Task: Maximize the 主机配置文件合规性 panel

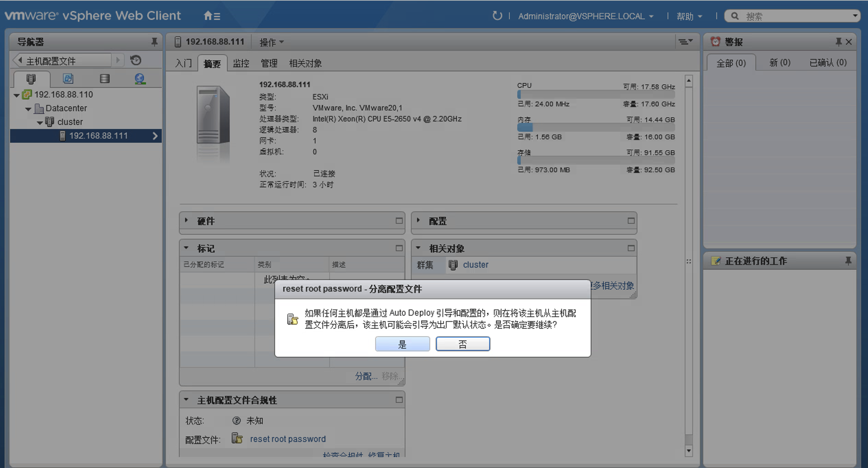Action: pos(399,400)
